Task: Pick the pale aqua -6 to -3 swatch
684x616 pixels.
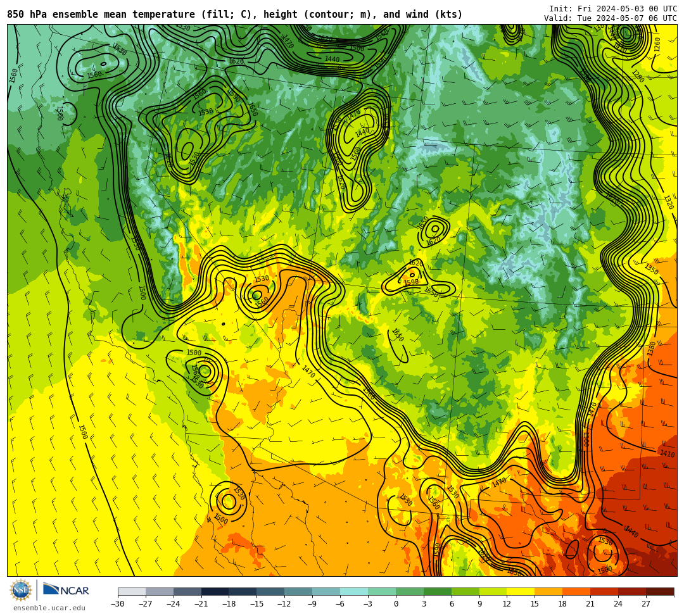Action: tap(354, 591)
